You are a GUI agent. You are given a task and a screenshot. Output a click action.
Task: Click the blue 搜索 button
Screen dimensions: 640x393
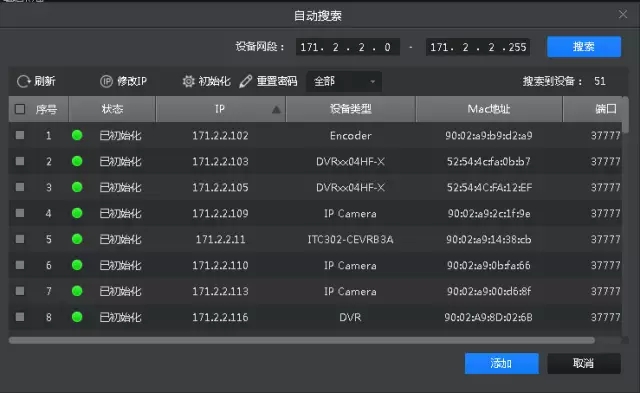coord(584,47)
